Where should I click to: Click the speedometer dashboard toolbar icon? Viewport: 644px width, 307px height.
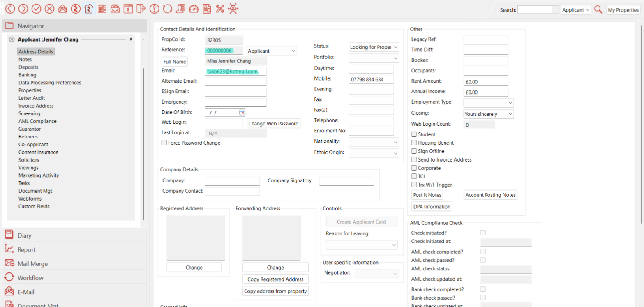tap(194, 9)
